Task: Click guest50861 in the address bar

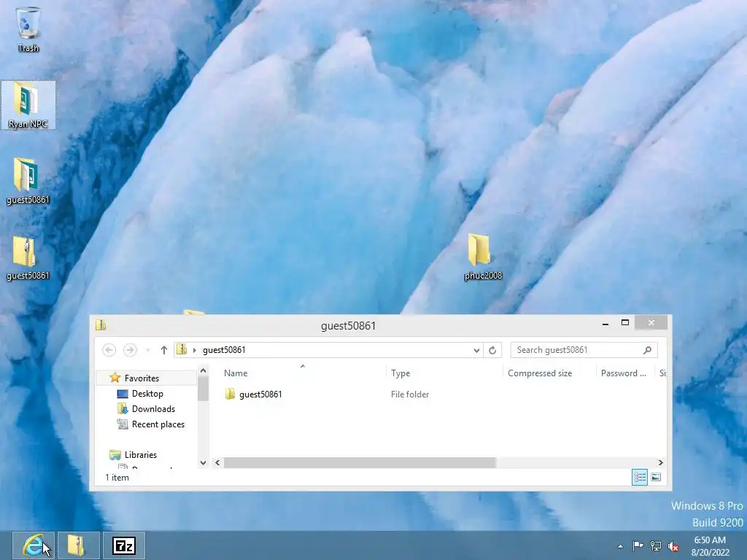Action: pyautogui.click(x=224, y=350)
